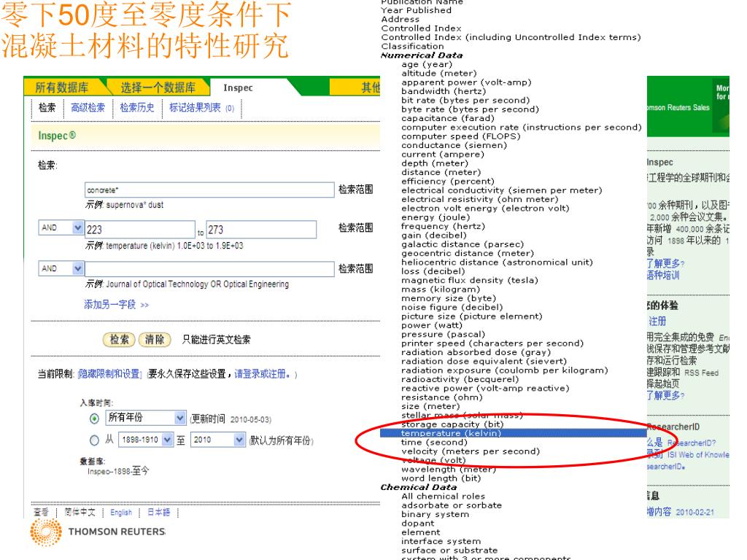Select energy (joule) option
The width and height of the screenshot is (747, 560).
[436, 217]
